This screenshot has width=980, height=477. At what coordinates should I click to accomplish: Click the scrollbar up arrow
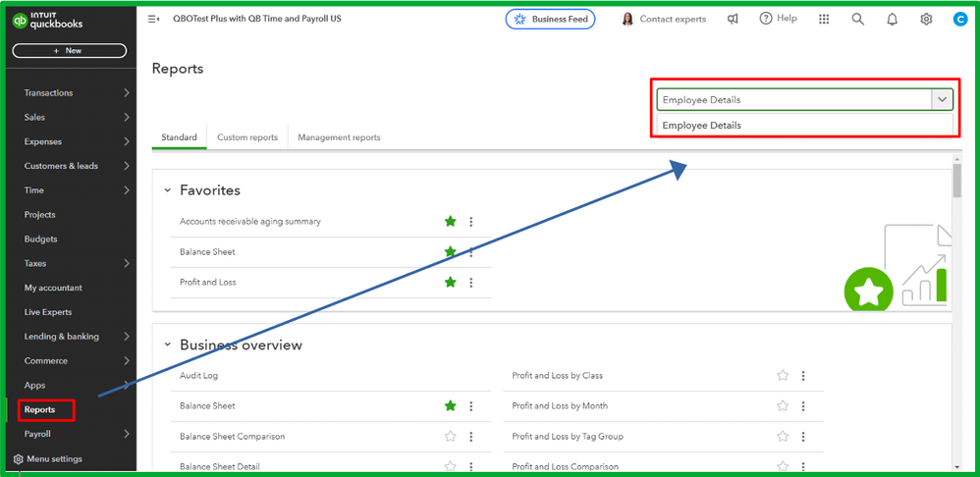point(956,159)
